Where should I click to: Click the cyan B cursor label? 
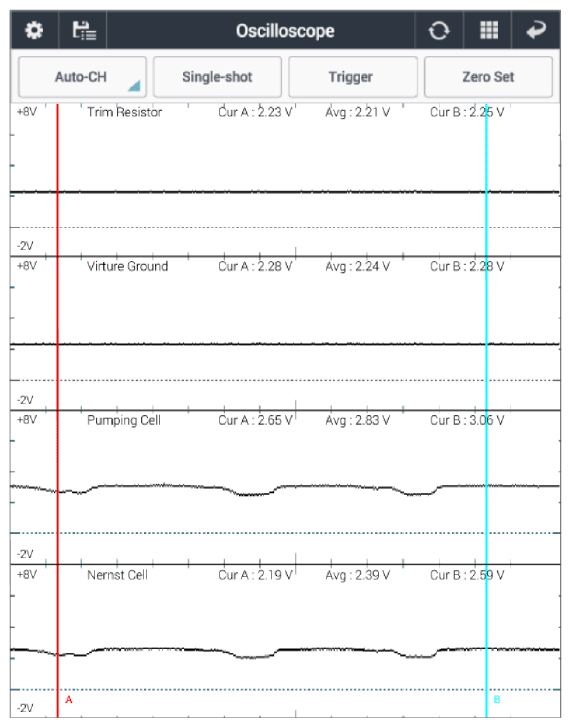tap(497, 700)
